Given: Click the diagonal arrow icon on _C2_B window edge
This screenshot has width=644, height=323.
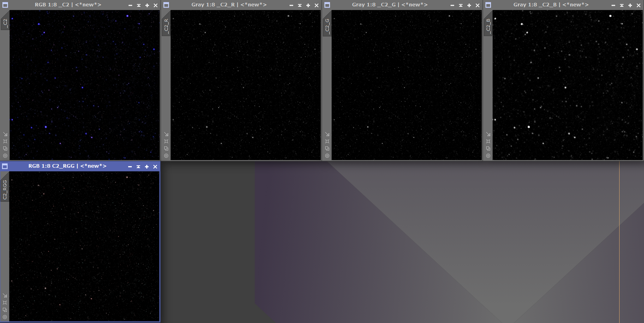Looking at the screenshot, I should click(x=488, y=134).
